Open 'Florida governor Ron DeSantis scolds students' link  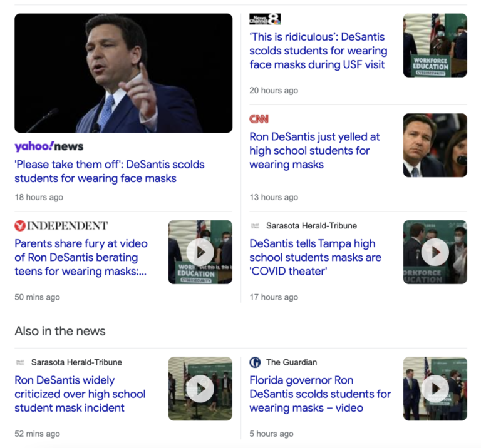pos(319,394)
